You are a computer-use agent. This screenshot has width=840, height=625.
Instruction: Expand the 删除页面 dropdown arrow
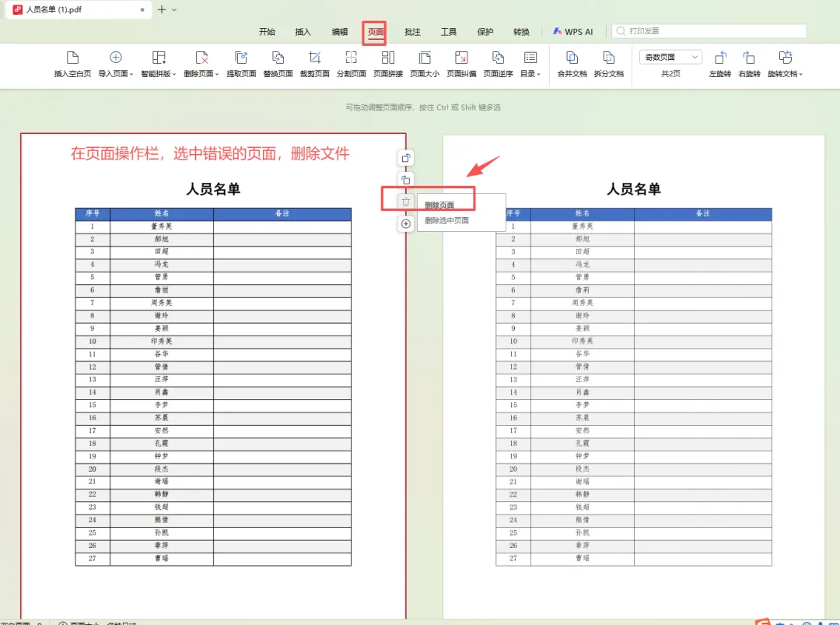[217, 74]
